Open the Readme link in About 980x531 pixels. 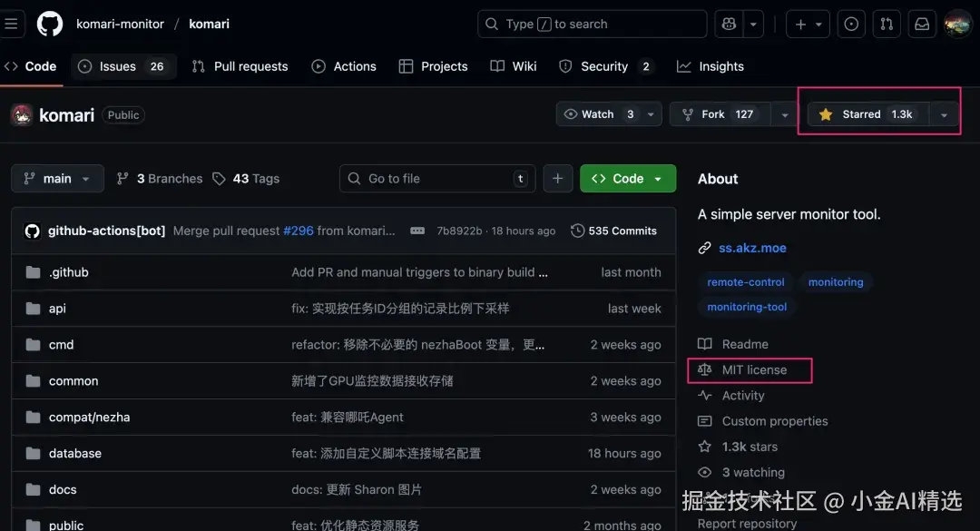coord(733,344)
